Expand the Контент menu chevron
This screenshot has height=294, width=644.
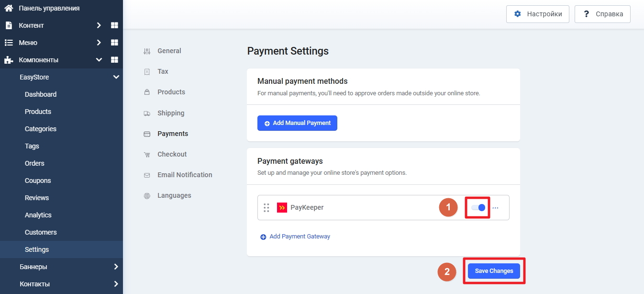99,25
